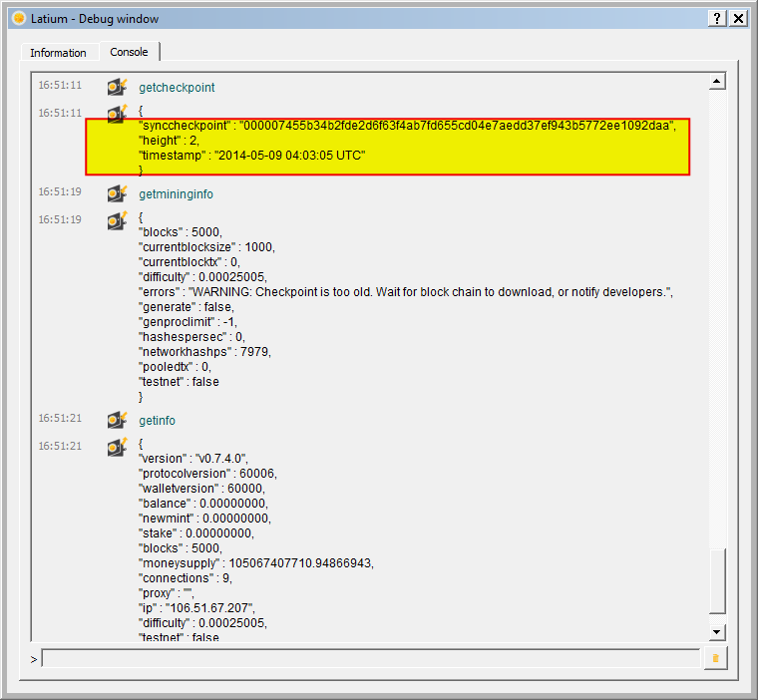Click the scrollbar up arrow
This screenshot has height=700, width=758.
click(x=717, y=81)
